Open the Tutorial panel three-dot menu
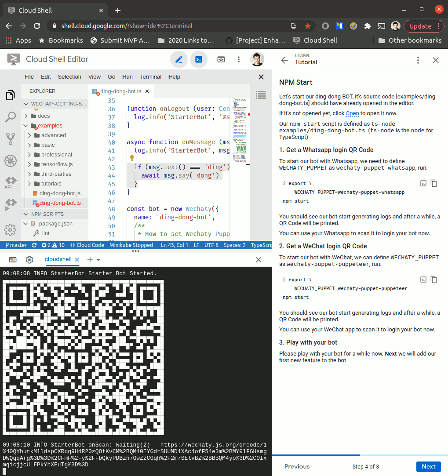Screen dimensions: 448x476 click(x=418, y=60)
